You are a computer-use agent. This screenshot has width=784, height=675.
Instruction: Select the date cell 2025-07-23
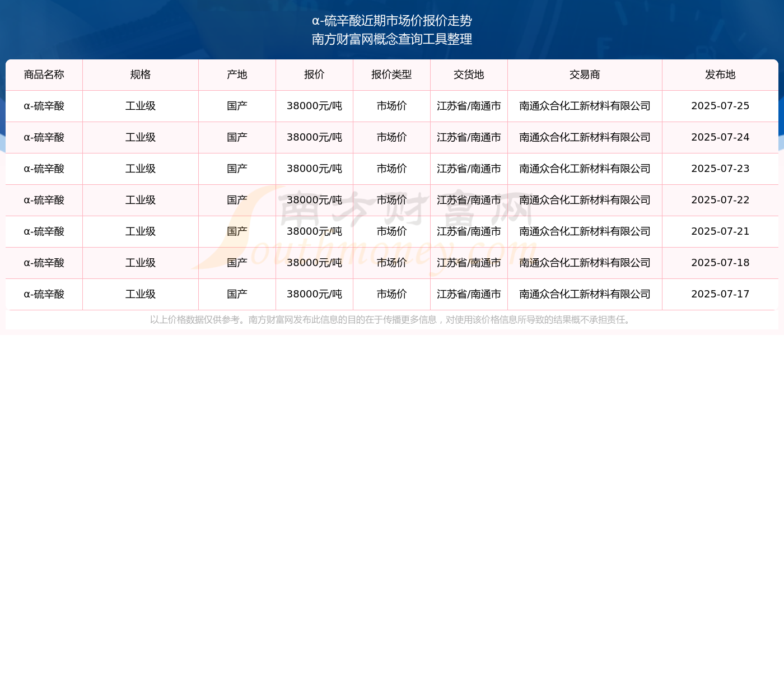click(720, 169)
